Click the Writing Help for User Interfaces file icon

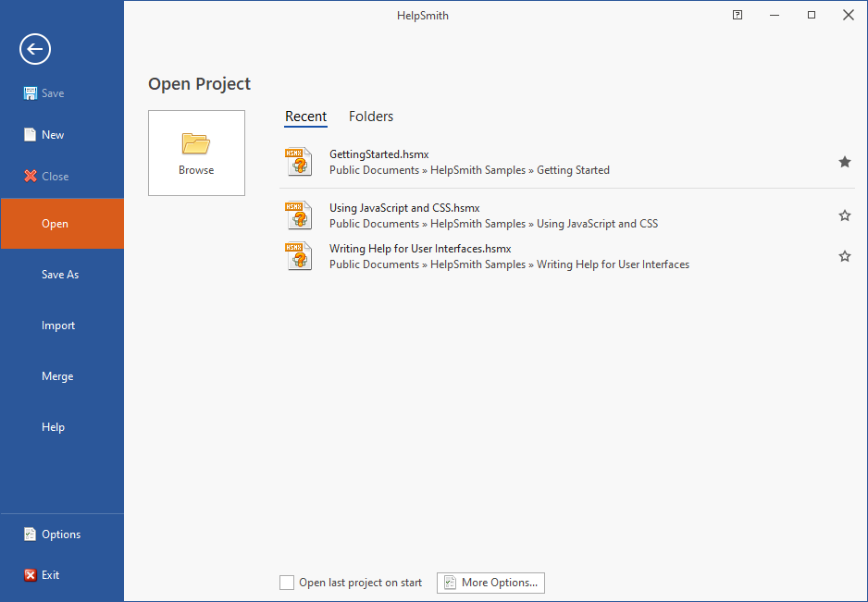click(x=299, y=256)
